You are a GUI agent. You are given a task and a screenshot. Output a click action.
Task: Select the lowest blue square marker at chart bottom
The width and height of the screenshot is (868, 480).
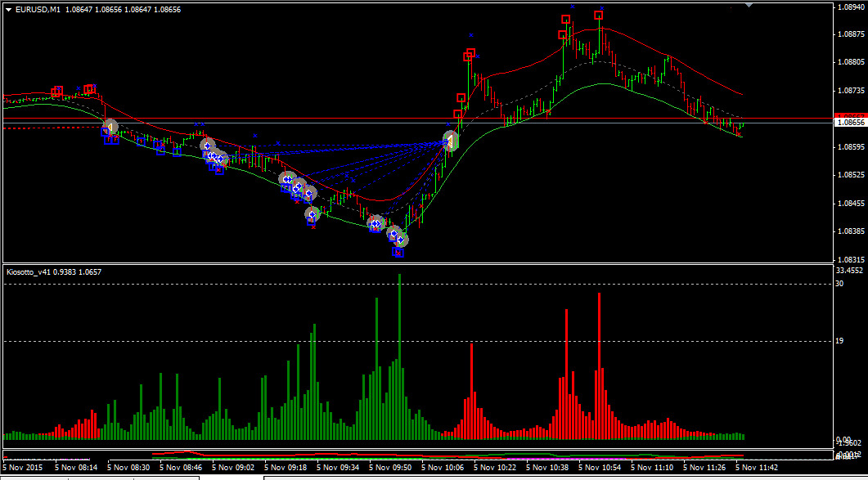398,253
